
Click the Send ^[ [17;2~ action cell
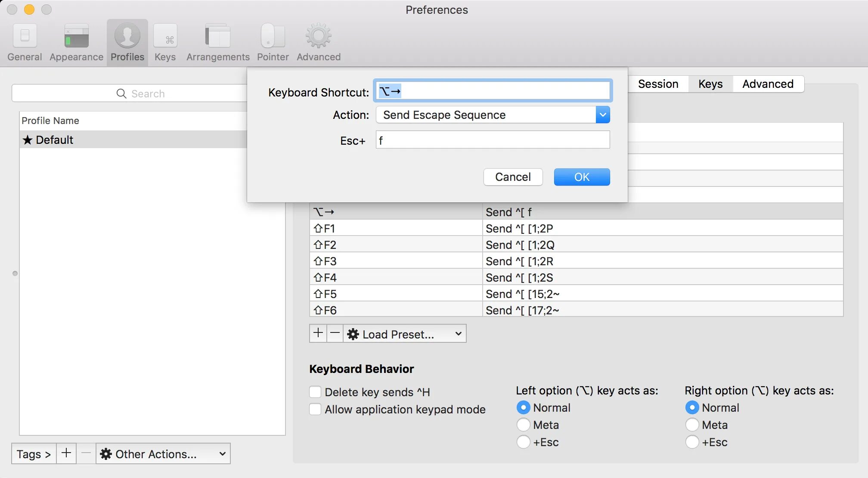pos(663,309)
